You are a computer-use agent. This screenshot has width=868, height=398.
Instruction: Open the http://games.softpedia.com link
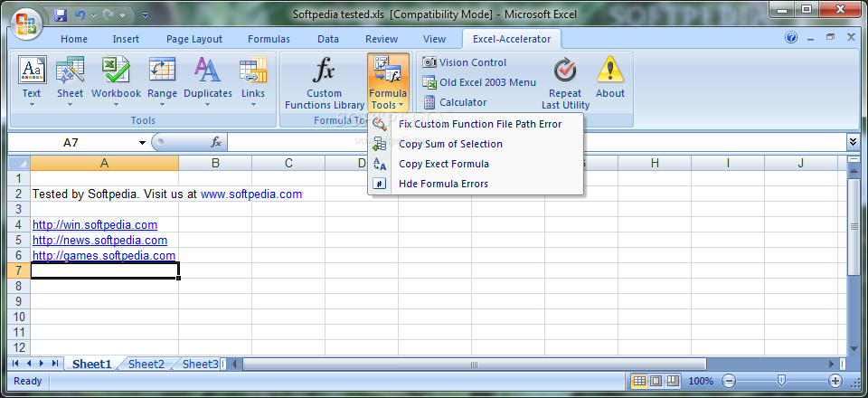[104, 256]
